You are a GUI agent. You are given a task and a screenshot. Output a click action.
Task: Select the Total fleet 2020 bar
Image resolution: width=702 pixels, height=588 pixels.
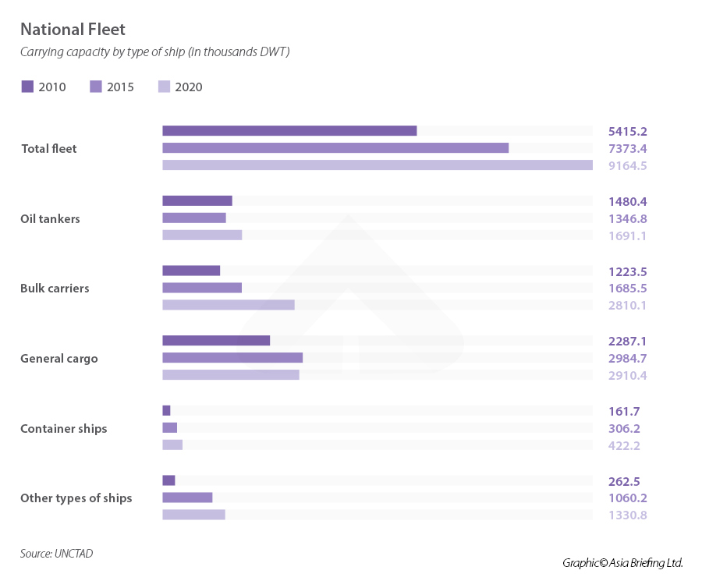tap(377, 165)
